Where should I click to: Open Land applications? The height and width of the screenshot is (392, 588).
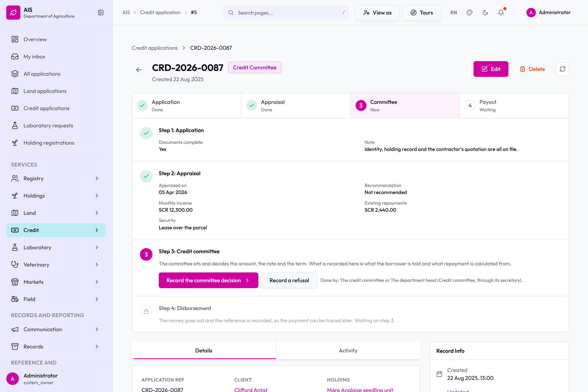(x=56, y=91)
